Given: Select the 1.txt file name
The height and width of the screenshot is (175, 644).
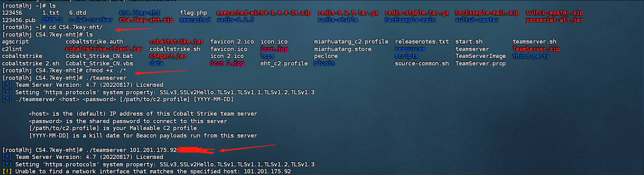Looking at the screenshot, I should (x=51, y=13).
